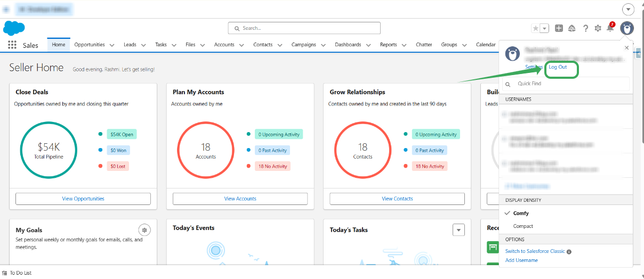Open the favorites list dropdown arrow
Viewport: 644px width, 279px height.
click(544, 28)
